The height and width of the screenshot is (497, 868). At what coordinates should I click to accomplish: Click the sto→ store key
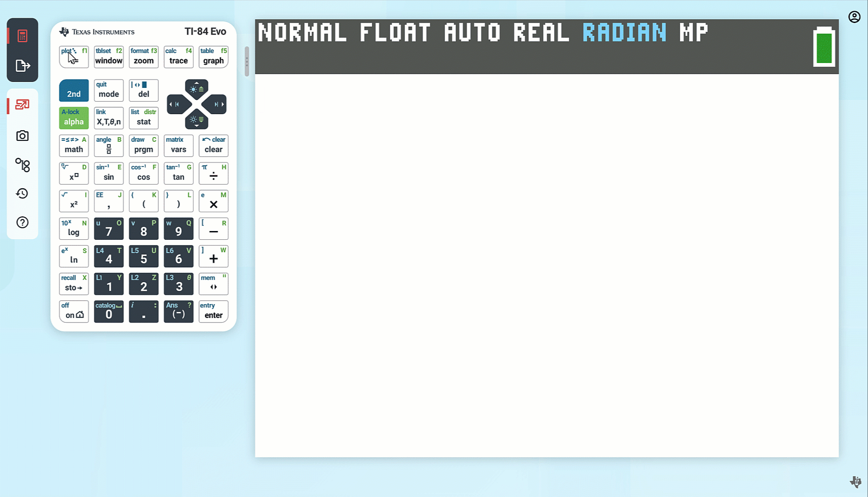tap(74, 284)
